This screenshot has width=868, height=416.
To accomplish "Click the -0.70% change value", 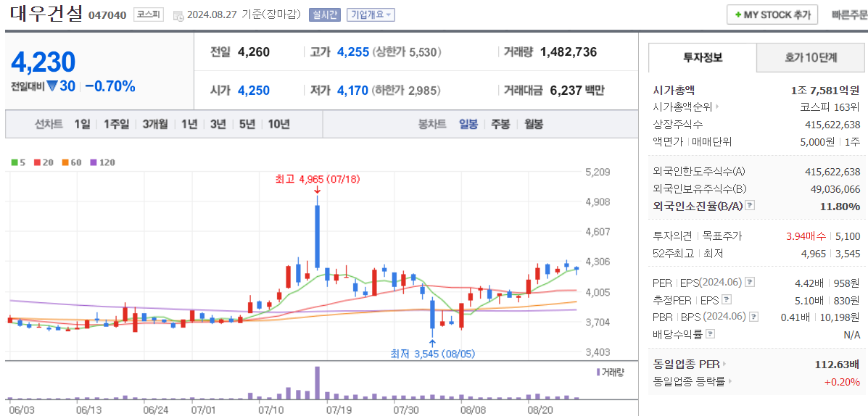I will coord(110,86).
